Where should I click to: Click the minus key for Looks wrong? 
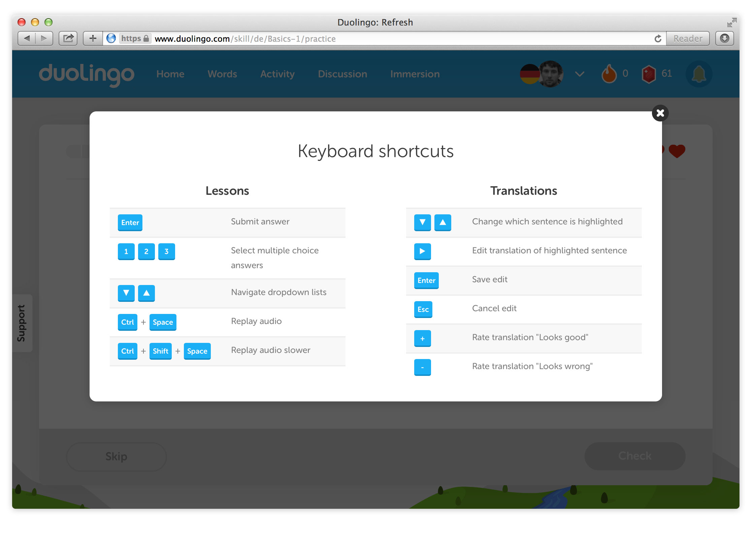[x=423, y=367]
